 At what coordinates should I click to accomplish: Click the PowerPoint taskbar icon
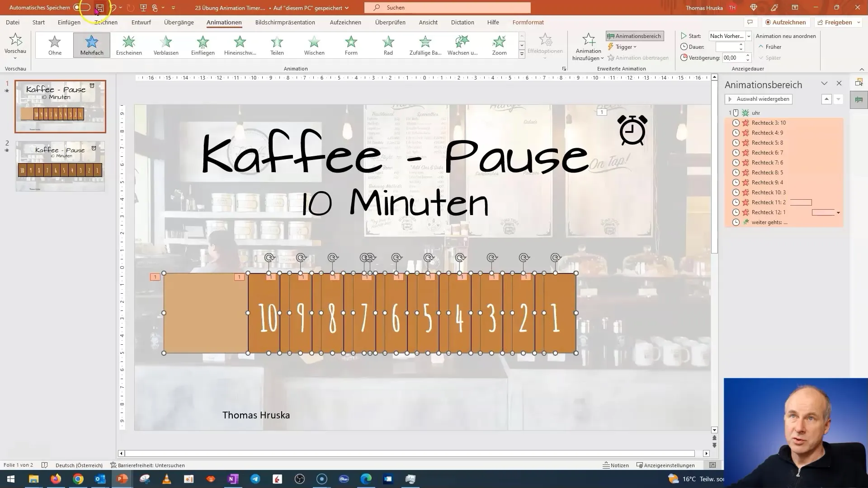[122, 479]
